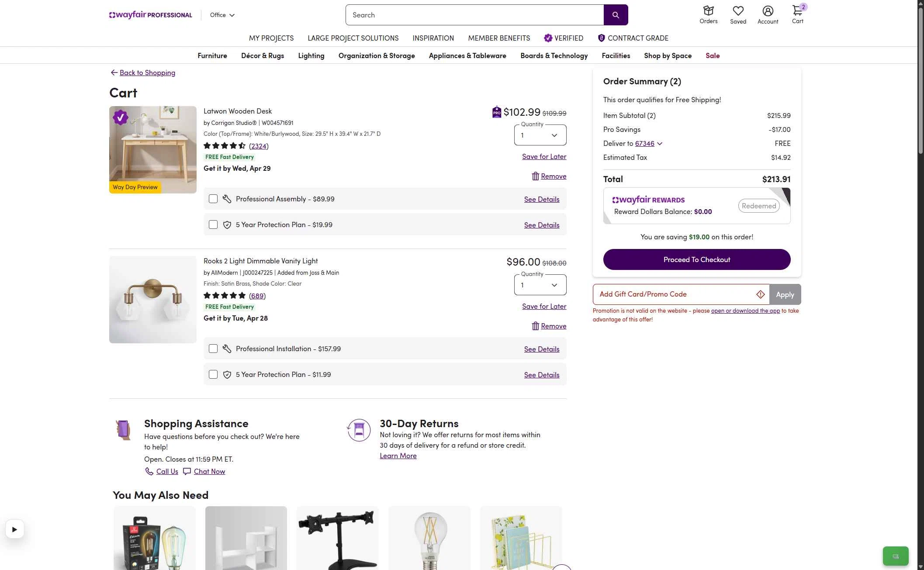
Task: Click Save for Later on vanity light
Action: point(544,306)
